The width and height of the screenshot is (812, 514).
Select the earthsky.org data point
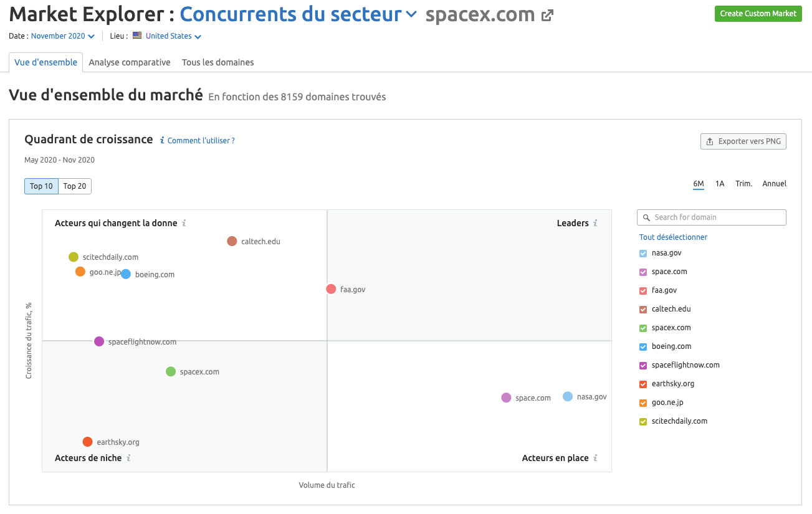tap(87, 442)
